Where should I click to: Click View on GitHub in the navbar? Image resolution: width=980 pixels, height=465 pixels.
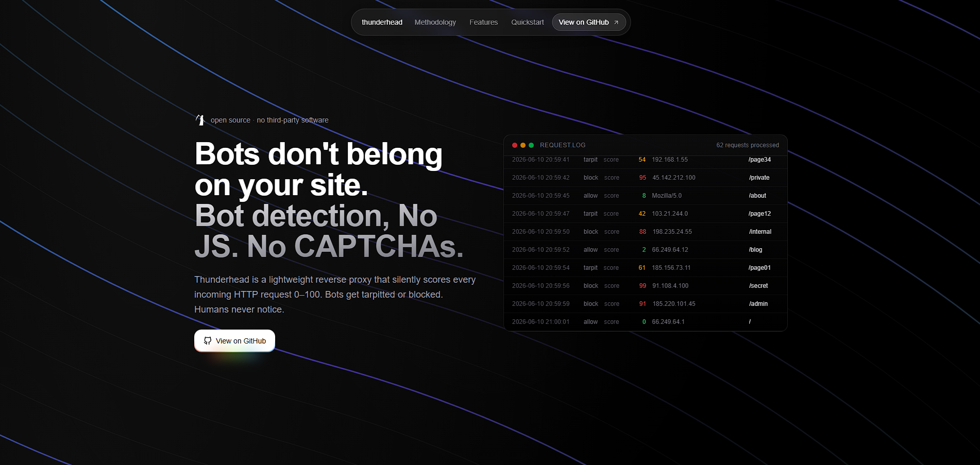[589, 22]
